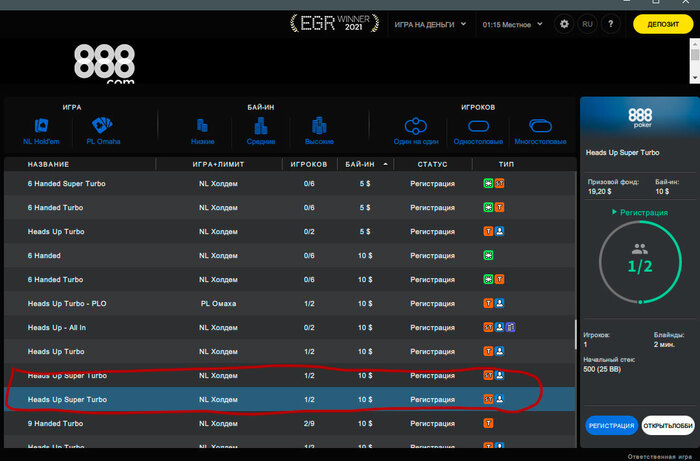The height and width of the screenshot is (461, 700).
Task: Sort by СТАТУС column header
Action: [432, 164]
